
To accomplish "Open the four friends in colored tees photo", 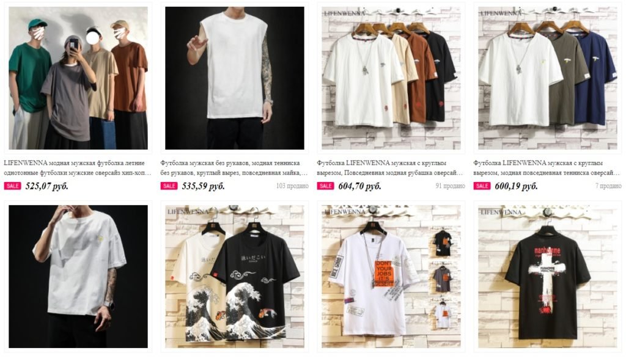I will pyautogui.click(x=78, y=78).
